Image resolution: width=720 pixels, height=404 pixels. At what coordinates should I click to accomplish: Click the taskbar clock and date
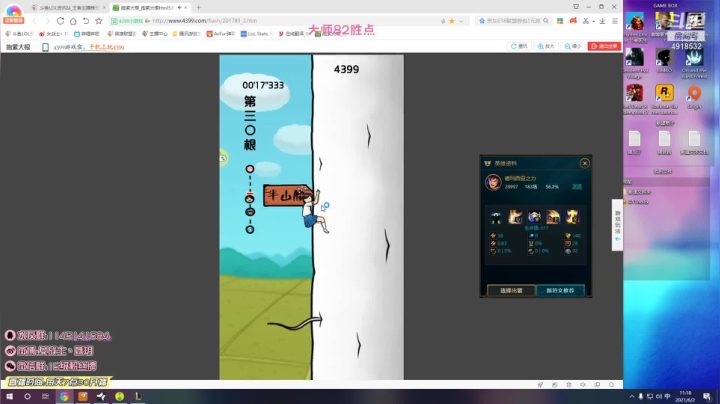pos(685,396)
